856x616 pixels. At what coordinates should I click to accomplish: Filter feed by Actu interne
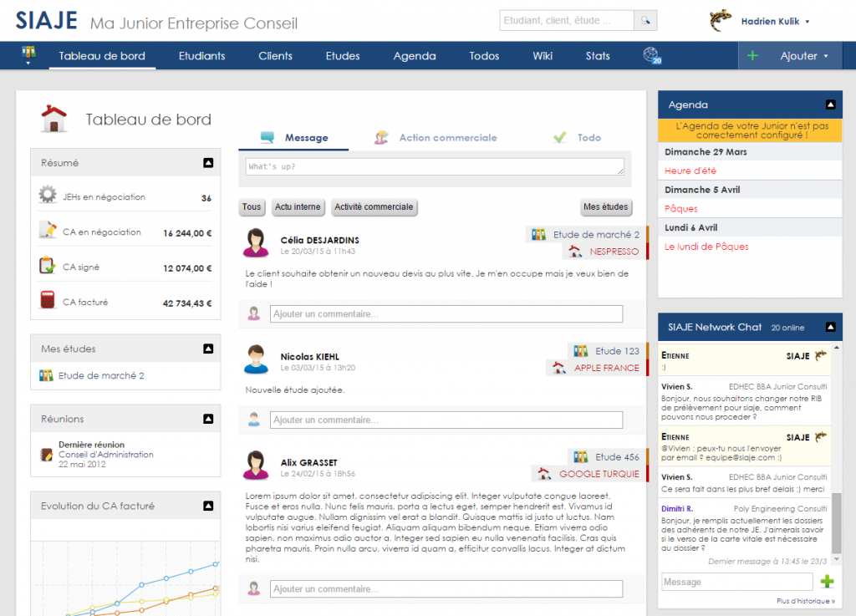coord(298,207)
